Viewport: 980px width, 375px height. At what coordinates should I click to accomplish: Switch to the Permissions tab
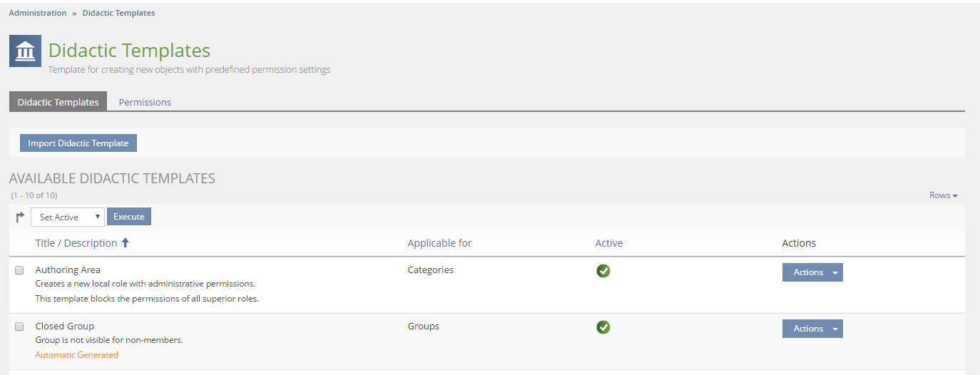145,102
